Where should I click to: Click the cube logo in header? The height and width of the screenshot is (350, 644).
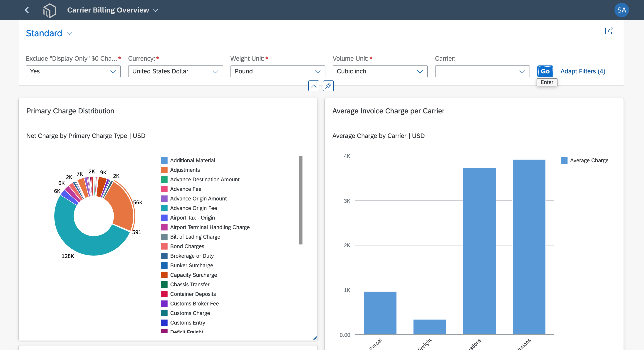[x=50, y=10]
